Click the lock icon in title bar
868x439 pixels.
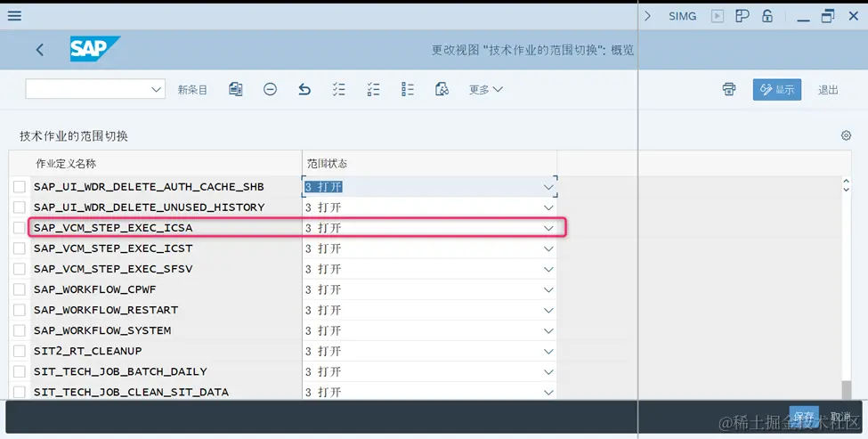[x=767, y=16]
